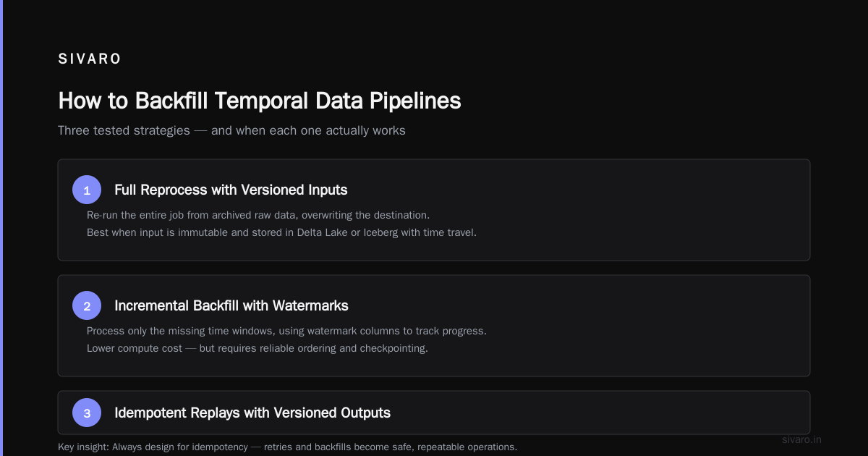Click the Re-run the entire job description line
Screen dimensions: 868x456
[258, 215]
